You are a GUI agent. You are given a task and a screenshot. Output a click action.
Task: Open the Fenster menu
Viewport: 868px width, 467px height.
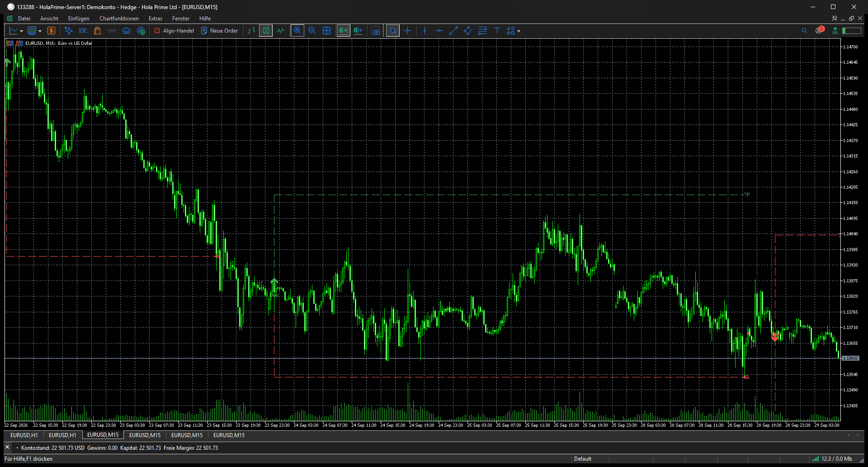[x=181, y=19]
